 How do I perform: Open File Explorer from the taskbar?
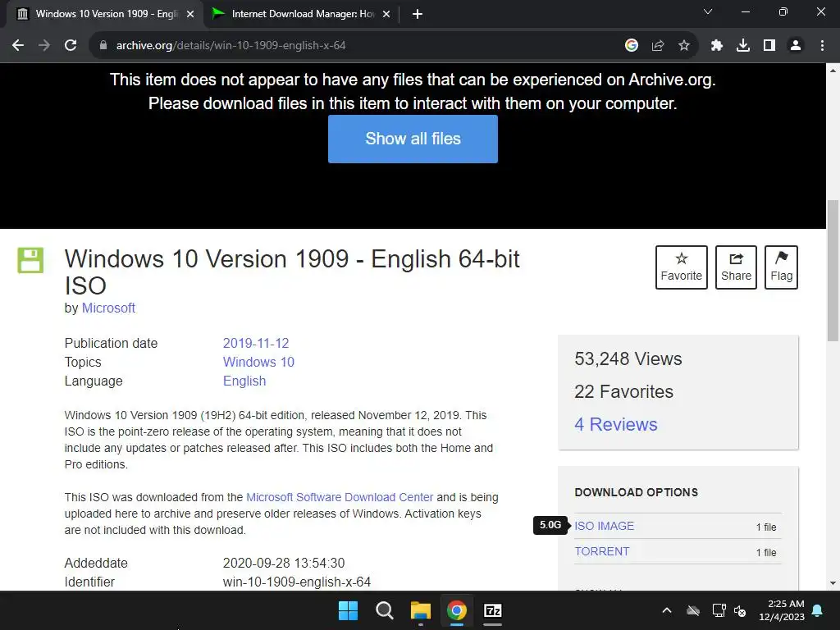(421, 610)
